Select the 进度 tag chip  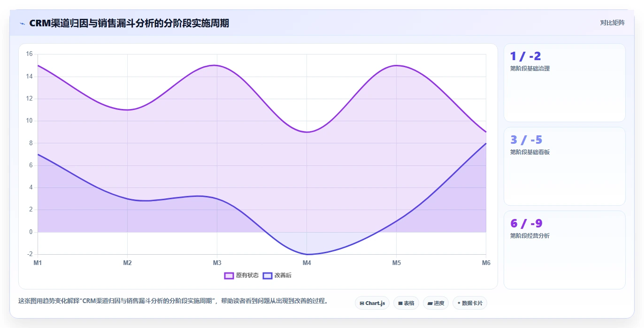pyautogui.click(x=436, y=303)
